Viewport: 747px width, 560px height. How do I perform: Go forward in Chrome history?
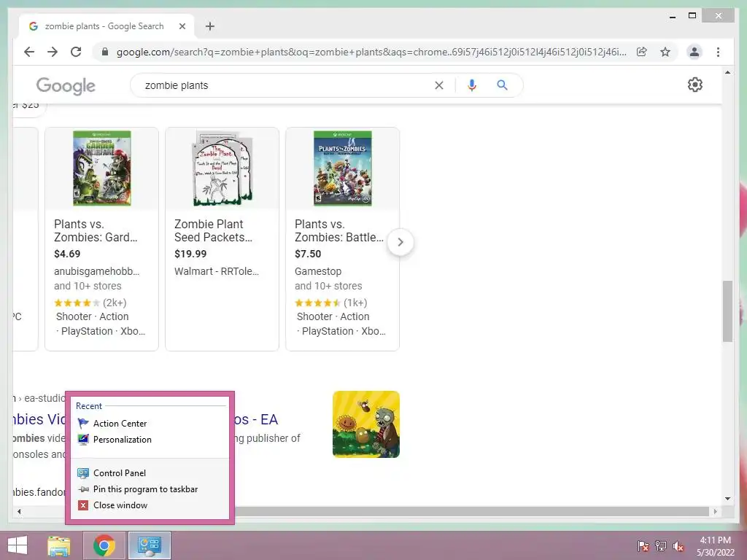coord(53,52)
